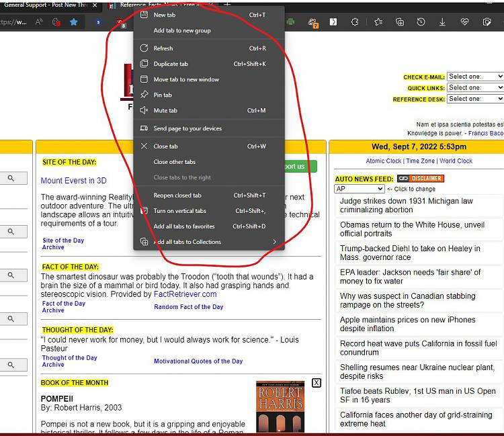
Task: Select Close other tabs
Action: [x=209, y=162]
